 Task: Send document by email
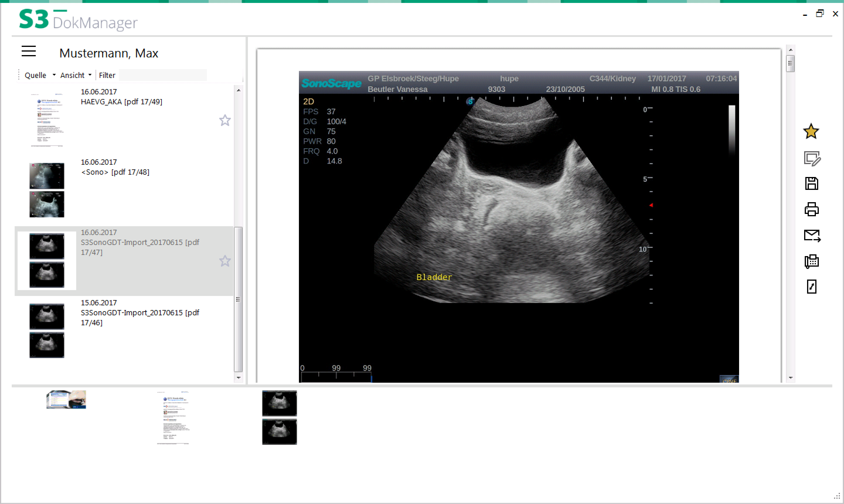812,235
